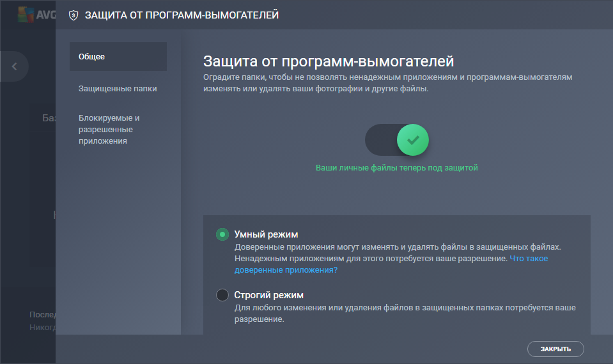Select Умный режим radio button
The width and height of the screenshot is (613, 364).
222,234
